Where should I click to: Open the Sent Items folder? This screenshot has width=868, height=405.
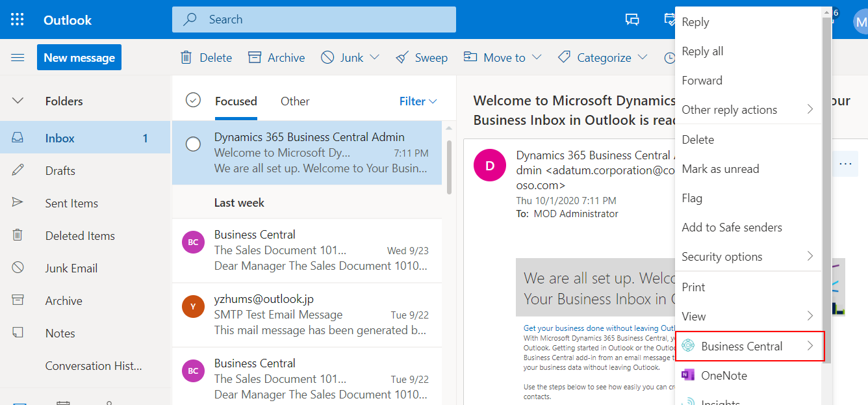[x=71, y=203]
